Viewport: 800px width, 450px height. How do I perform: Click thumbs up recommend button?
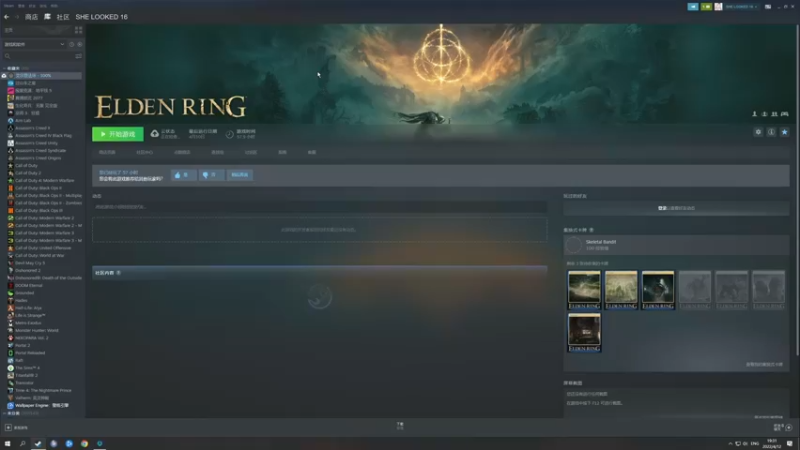pos(183,175)
